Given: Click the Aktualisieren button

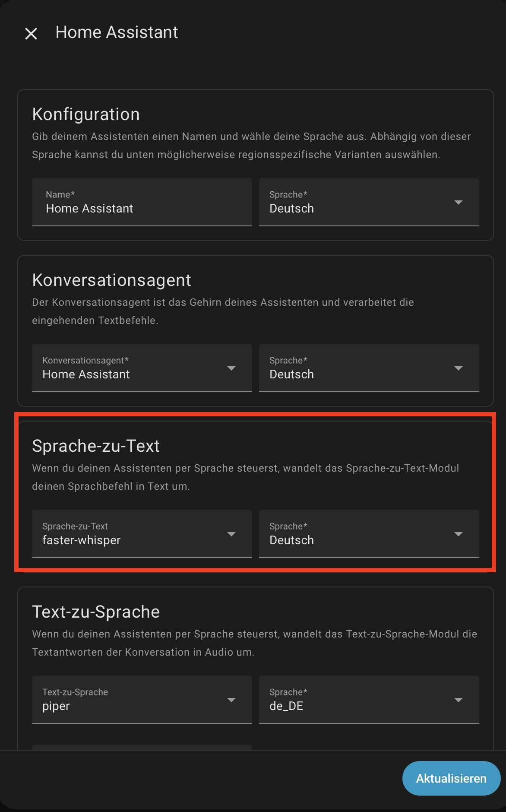Looking at the screenshot, I should click(451, 778).
